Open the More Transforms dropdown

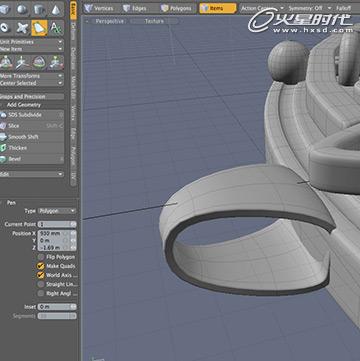32,76
